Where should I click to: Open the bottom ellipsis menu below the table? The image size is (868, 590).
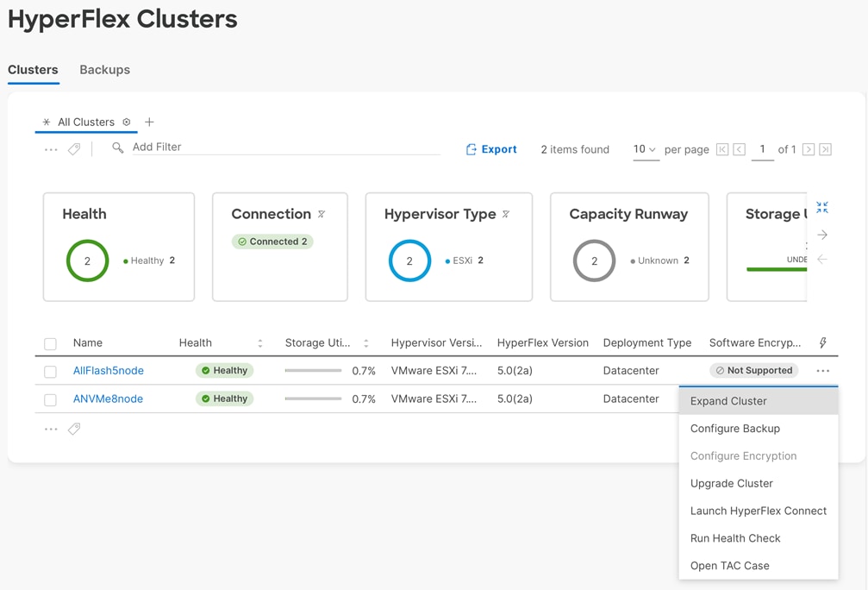(51, 429)
